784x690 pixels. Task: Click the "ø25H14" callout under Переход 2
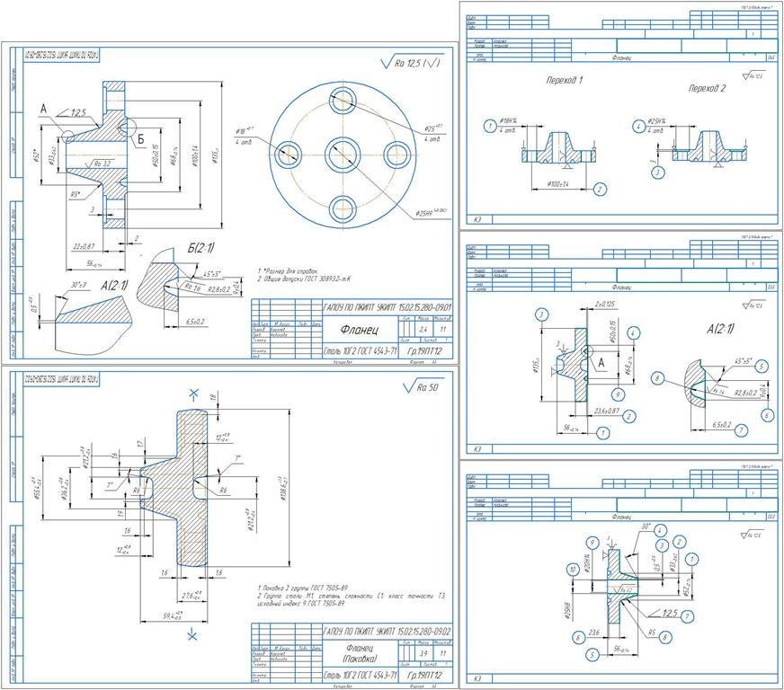point(656,121)
